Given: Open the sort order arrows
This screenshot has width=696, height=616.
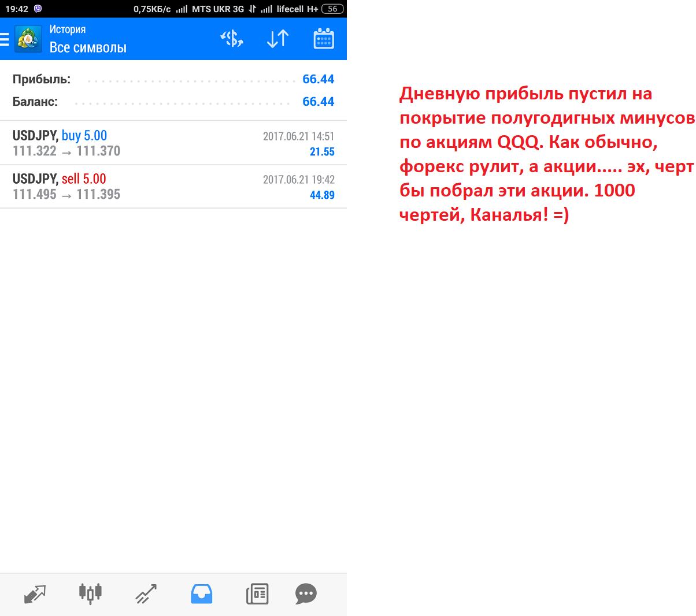Looking at the screenshot, I should [277, 39].
